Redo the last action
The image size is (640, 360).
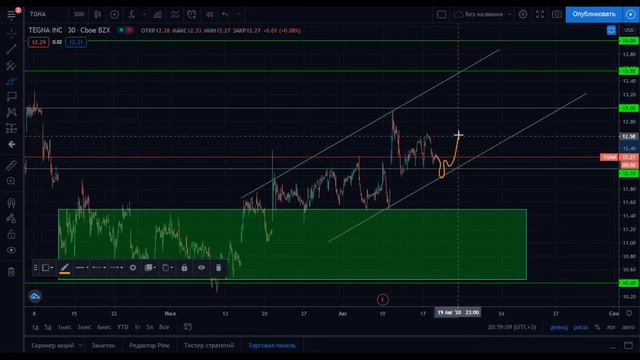tap(238, 14)
